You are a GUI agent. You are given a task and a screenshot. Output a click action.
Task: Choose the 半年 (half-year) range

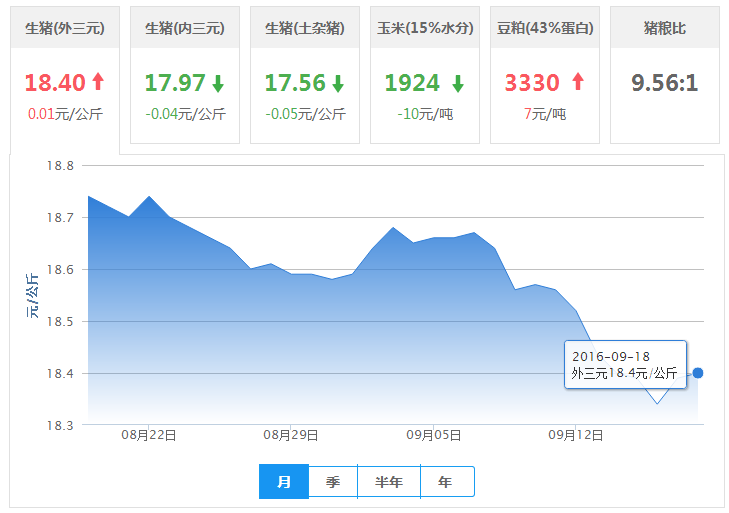(x=389, y=482)
